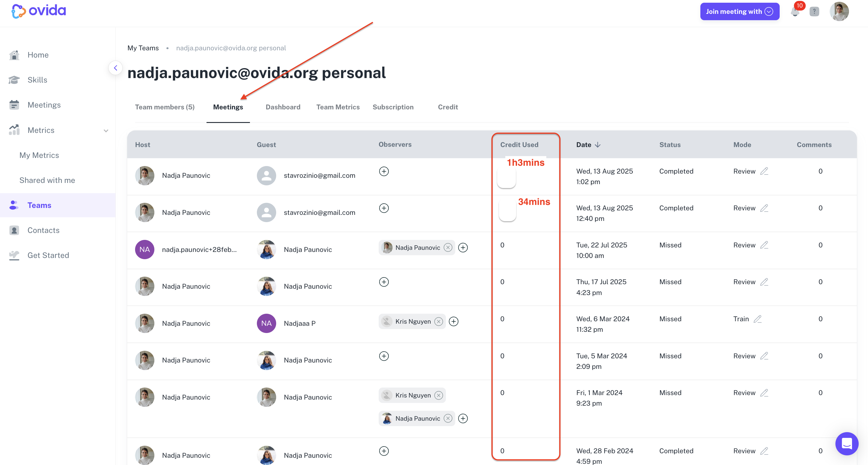Click Completed status for 13 Aug 12:40 pm
The height and width of the screenshot is (465, 868).
[x=676, y=208]
